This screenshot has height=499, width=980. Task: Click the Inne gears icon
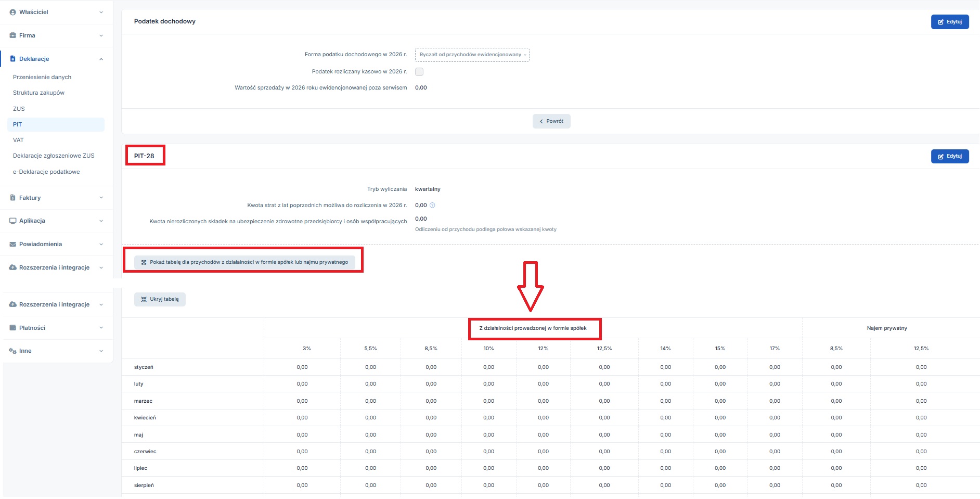click(12, 351)
